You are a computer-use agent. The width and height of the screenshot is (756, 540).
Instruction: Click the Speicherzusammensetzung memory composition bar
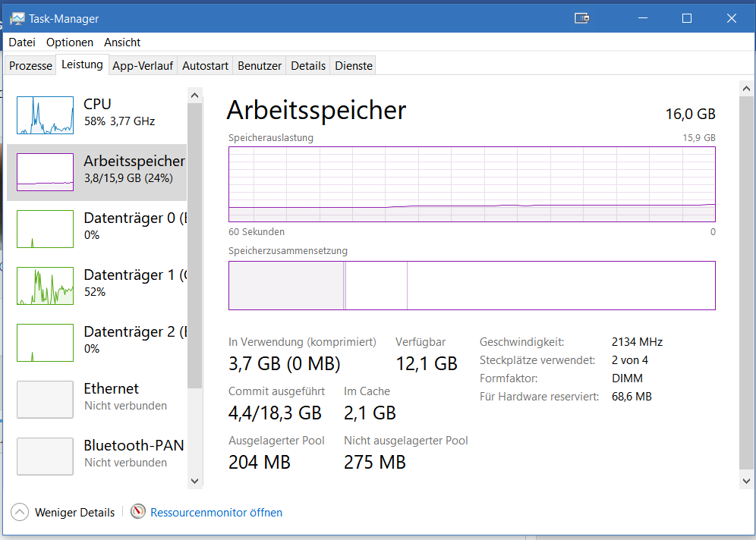(471, 285)
